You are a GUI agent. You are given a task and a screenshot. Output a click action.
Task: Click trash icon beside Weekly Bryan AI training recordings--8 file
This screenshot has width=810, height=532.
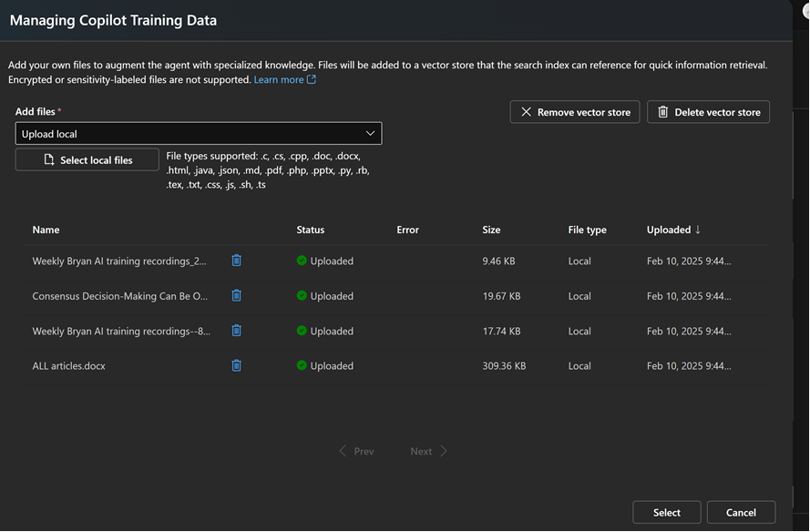click(237, 331)
